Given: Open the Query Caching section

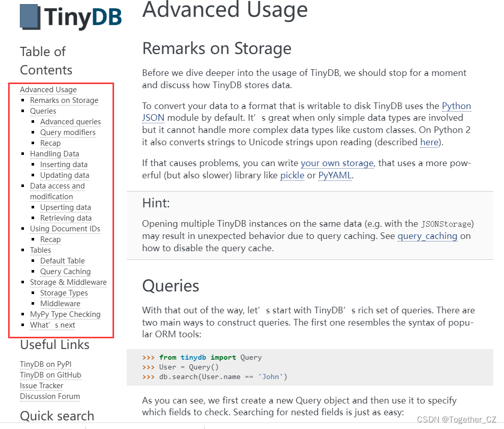Looking at the screenshot, I should [65, 272].
